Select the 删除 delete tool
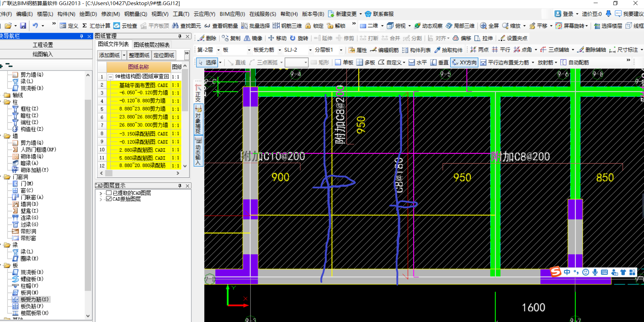This screenshot has height=322, width=644. [x=207, y=38]
